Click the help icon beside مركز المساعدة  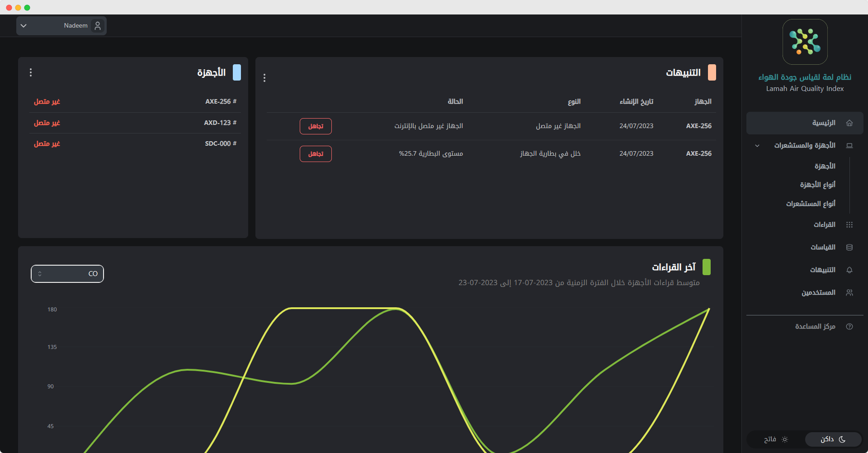click(x=849, y=327)
